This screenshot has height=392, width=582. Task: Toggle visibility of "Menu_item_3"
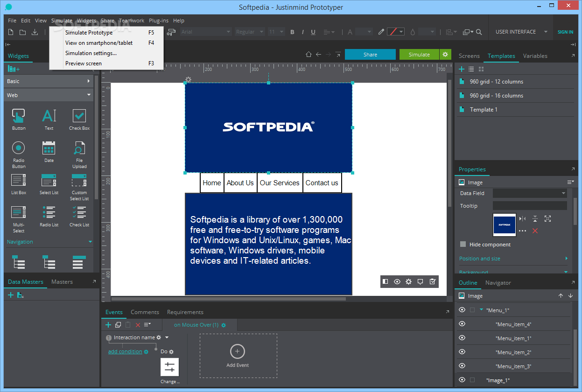462,366
